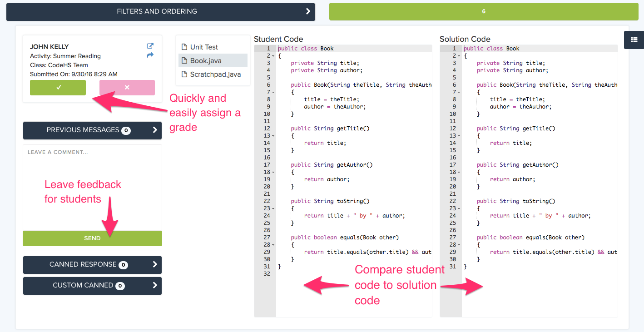Collapse line 7 fold arrow in Solution Code

click(459, 92)
